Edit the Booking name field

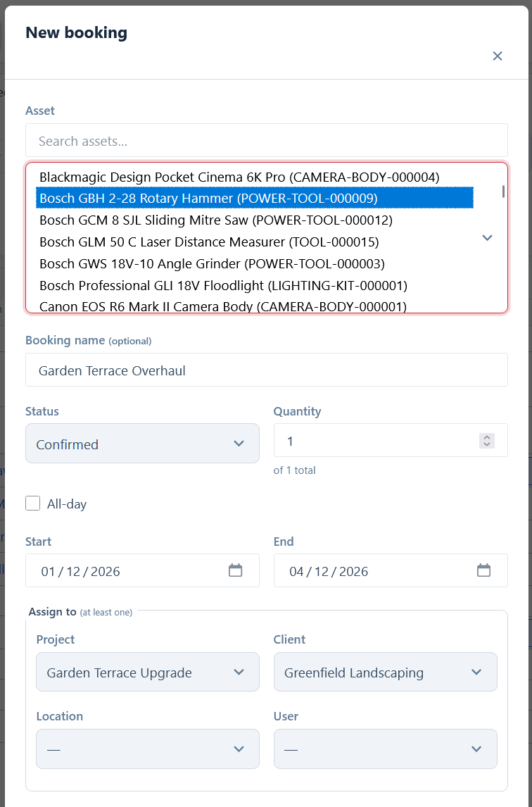(267, 370)
